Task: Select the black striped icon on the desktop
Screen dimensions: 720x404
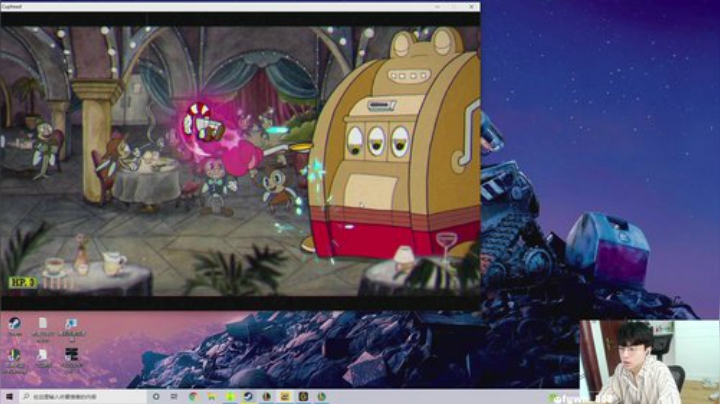Action: tap(71, 358)
